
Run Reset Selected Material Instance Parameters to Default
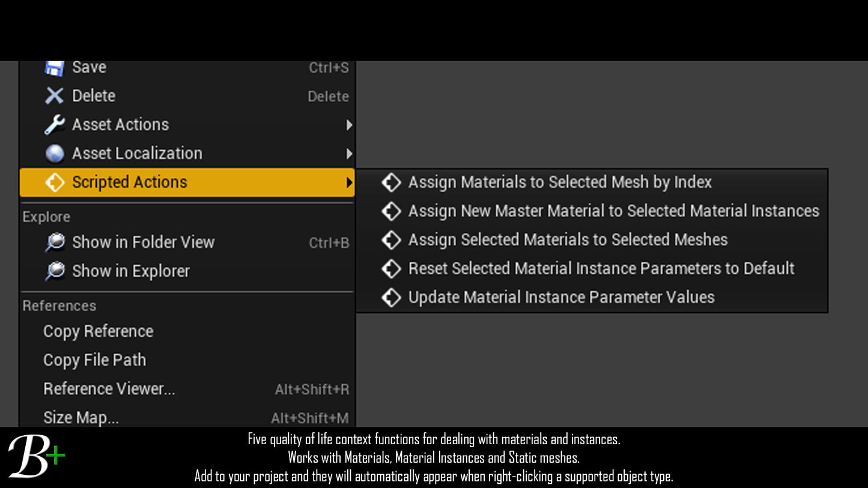(601, 269)
